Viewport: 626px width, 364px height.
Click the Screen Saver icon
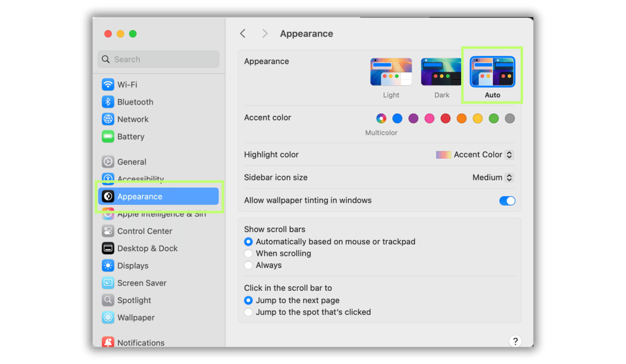[x=108, y=283]
